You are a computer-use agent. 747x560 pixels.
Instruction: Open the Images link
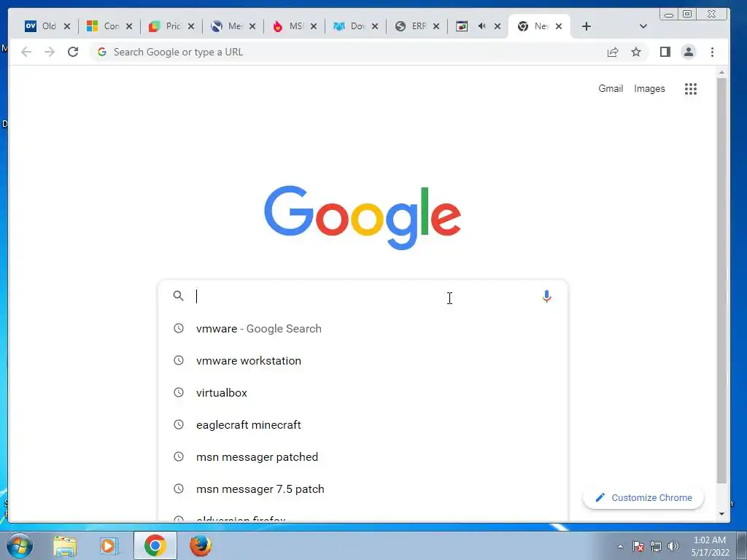pyautogui.click(x=649, y=88)
